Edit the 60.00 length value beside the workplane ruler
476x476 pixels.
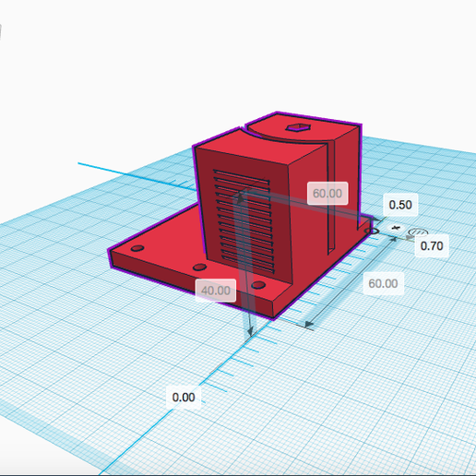pos(383,283)
